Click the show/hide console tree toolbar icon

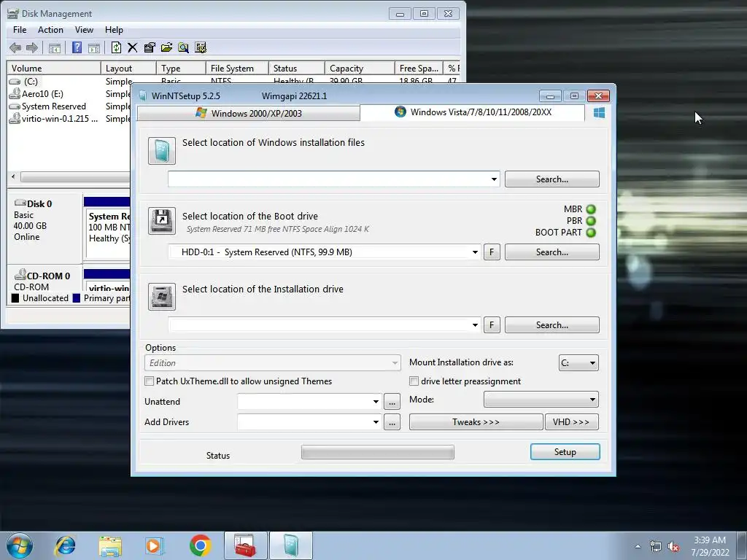pos(54,47)
